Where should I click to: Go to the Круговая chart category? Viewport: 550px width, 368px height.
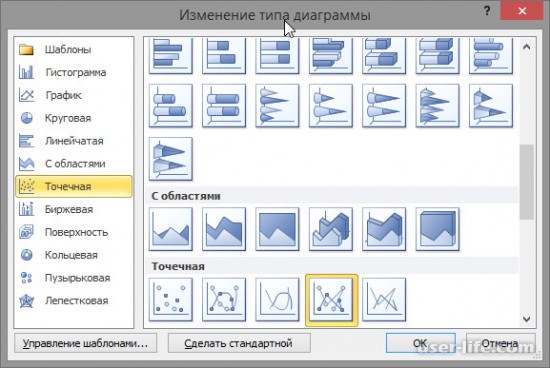(x=74, y=118)
